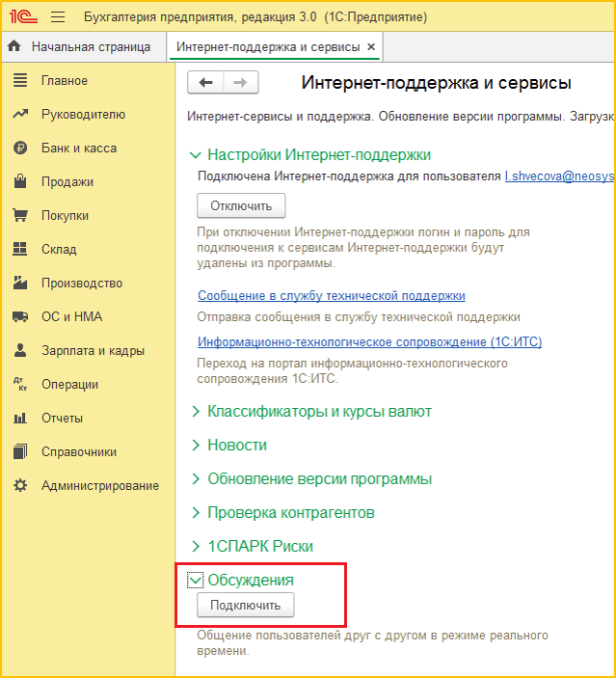
Task: Click 1СПАРК Риски heading text
Action: point(260,546)
